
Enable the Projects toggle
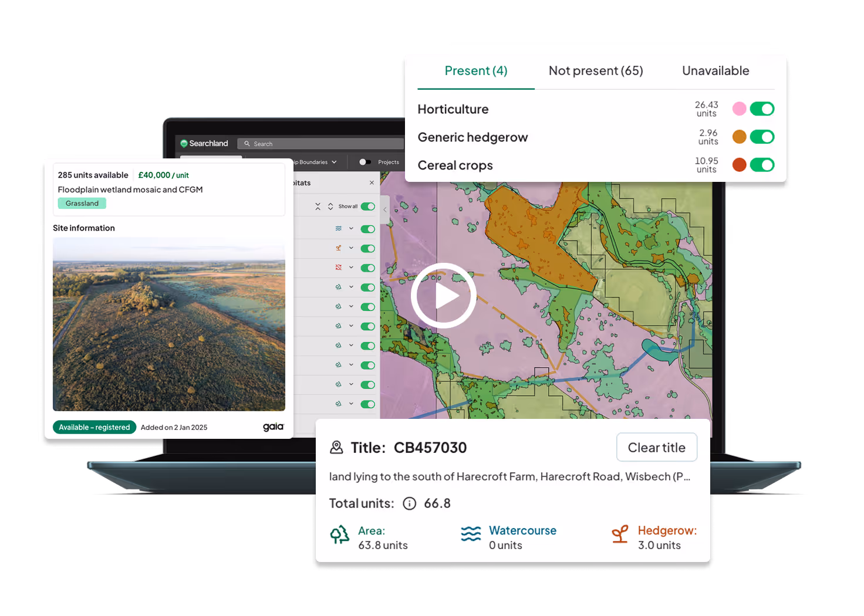[x=365, y=162]
